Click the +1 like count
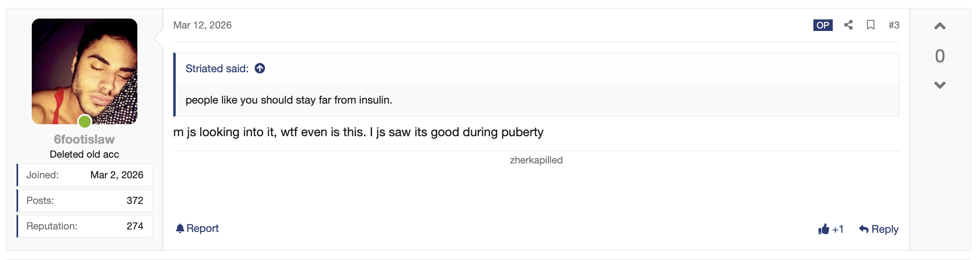This screenshot has width=980, height=260. (838, 229)
